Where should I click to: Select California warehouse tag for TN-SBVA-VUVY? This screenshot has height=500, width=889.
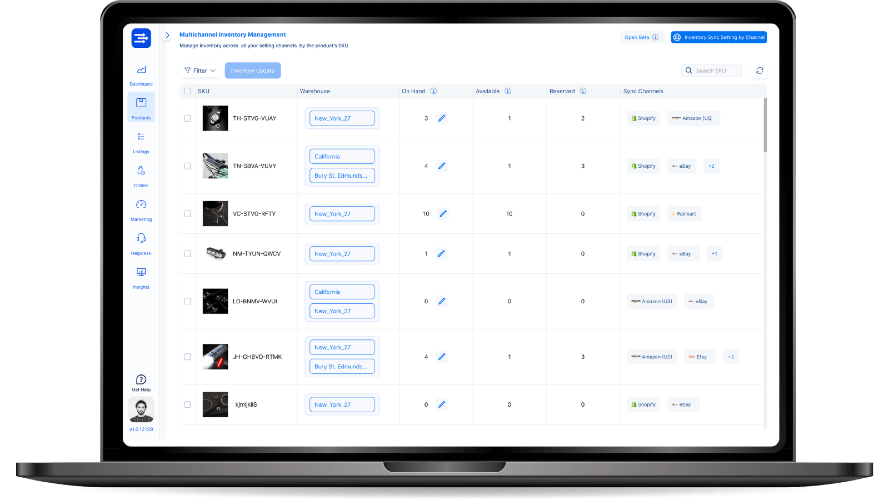(x=342, y=156)
